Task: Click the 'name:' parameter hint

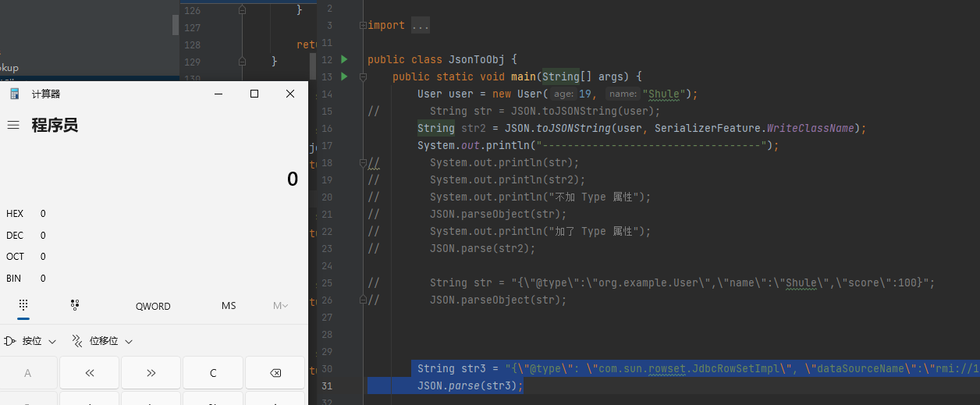Action: point(623,94)
